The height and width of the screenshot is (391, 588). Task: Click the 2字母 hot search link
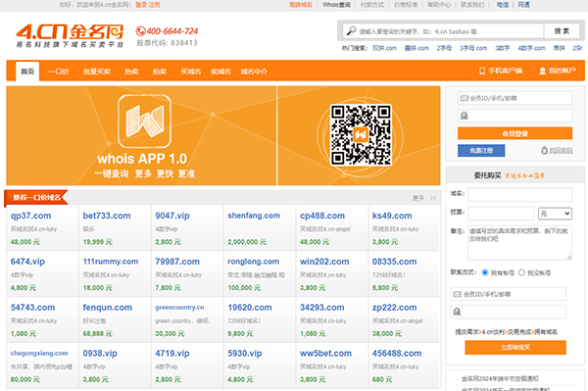point(444,48)
